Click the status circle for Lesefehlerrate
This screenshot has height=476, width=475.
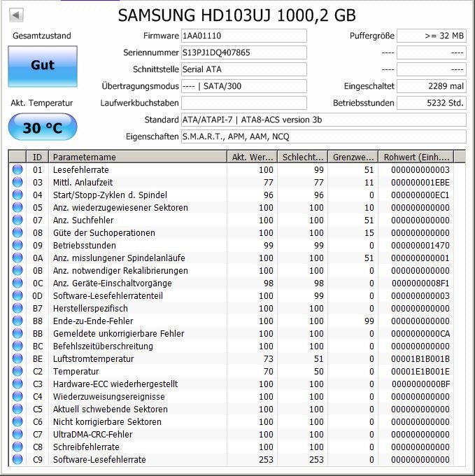tap(17, 169)
